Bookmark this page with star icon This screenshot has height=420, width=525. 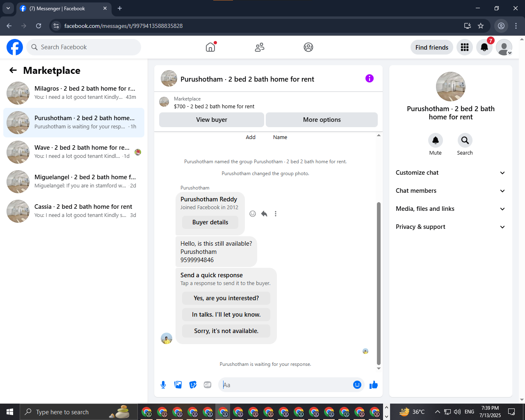[x=481, y=26]
